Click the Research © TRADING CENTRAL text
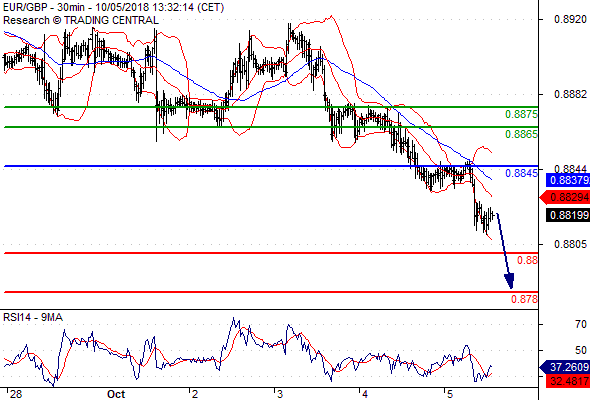Viewport: 590px width, 400px height. pos(81,20)
